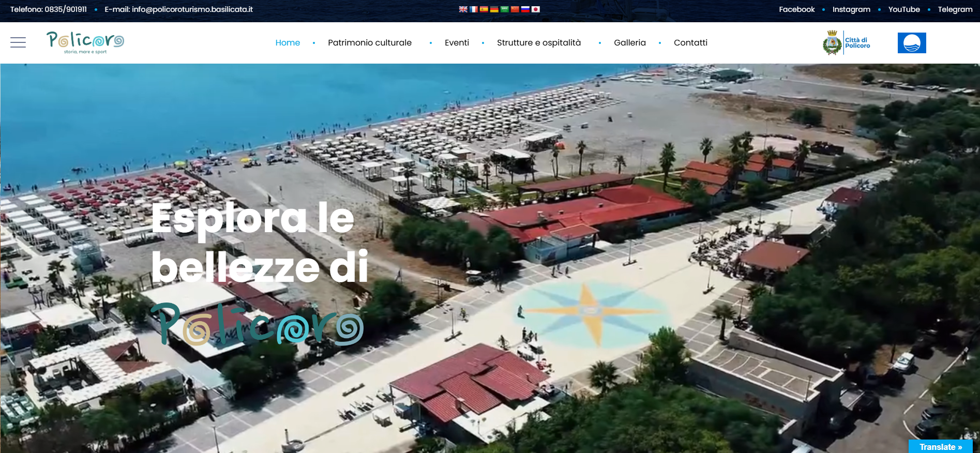The width and height of the screenshot is (980, 453).
Task: Open the hamburger menu icon
Action: [18, 42]
